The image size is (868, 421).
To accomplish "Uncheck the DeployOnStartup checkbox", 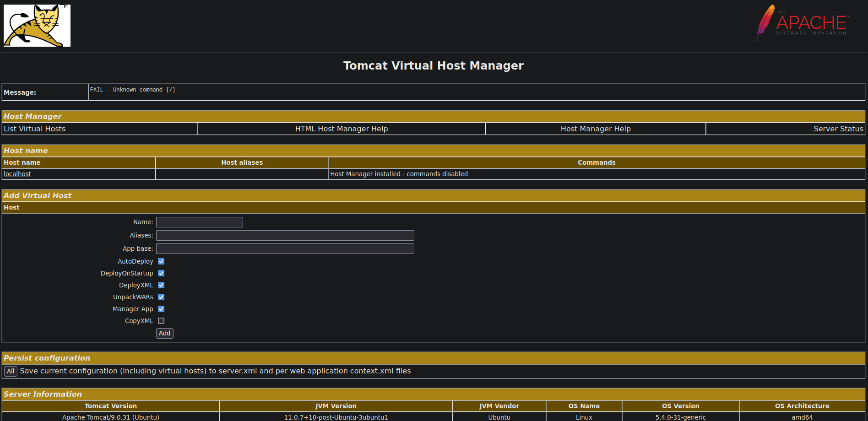I will 161,273.
